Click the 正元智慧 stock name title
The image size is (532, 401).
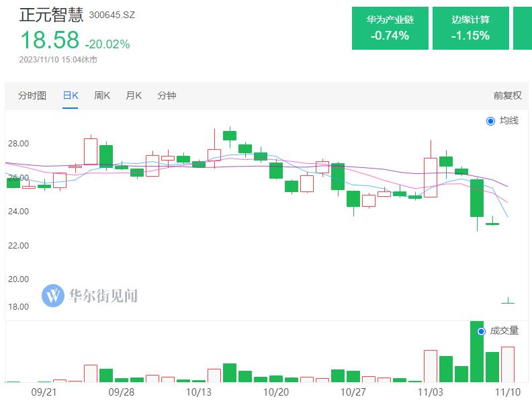tap(51, 15)
